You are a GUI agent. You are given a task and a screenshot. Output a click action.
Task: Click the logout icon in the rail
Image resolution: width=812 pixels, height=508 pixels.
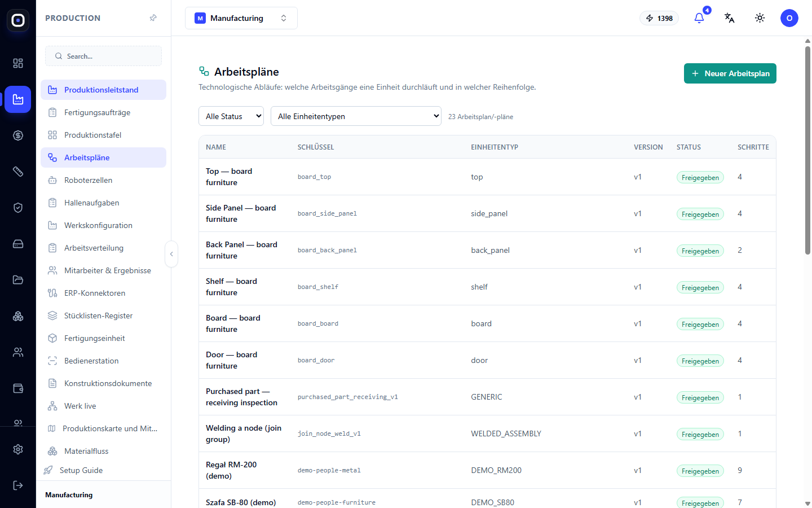18,485
